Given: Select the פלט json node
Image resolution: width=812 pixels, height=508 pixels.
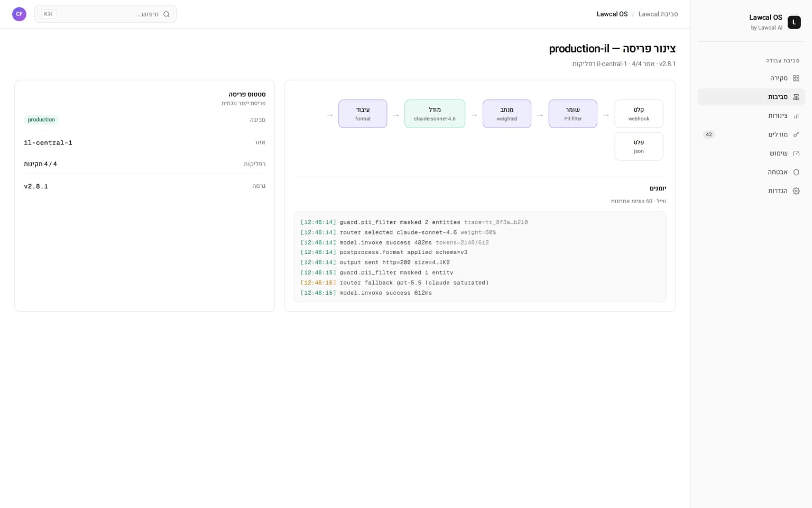Looking at the screenshot, I should [x=639, y=146].
